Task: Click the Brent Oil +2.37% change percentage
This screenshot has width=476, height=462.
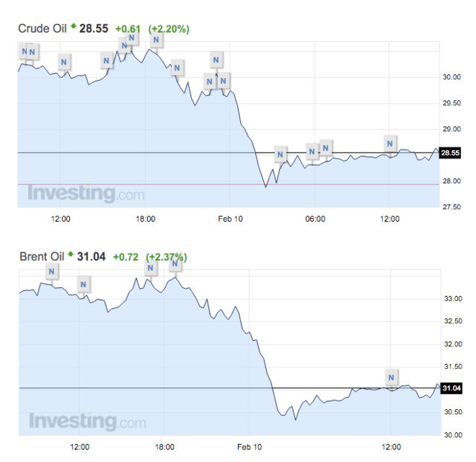Action: tap(167, 257)
